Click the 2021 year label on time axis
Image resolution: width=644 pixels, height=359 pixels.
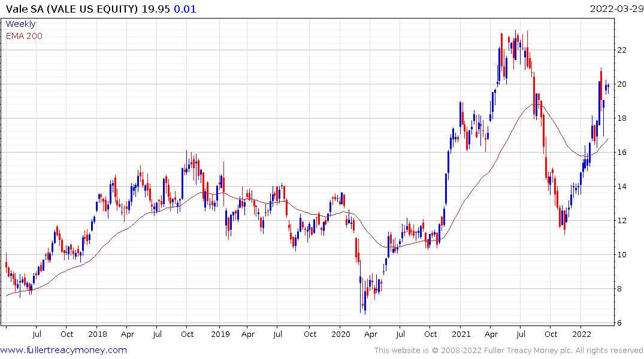click(461, 334)
